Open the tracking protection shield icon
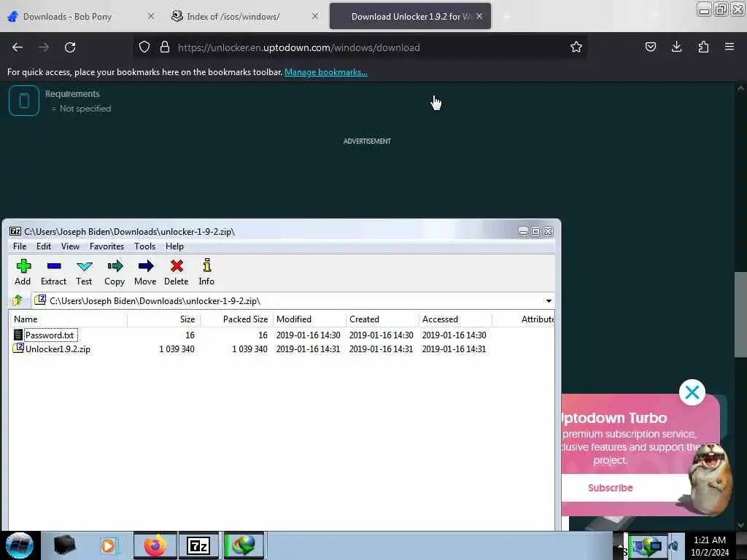The width and height of the screenshot is (747, 560). (144, 47)
